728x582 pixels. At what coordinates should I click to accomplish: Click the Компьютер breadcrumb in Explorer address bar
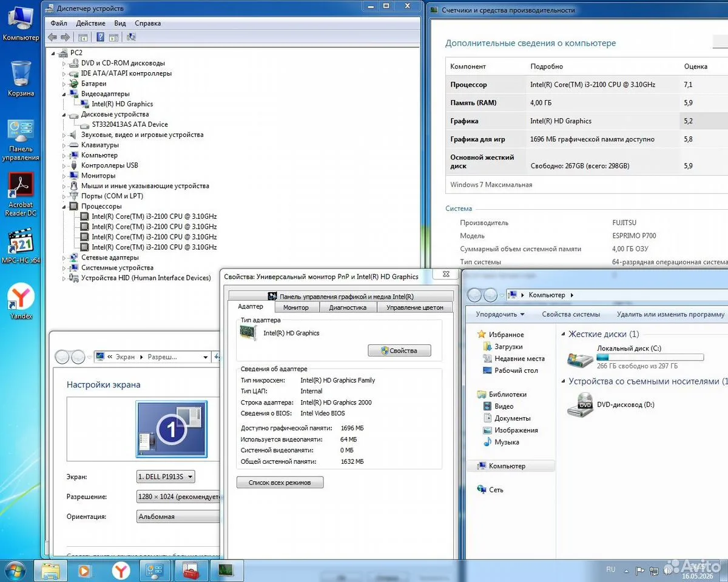point(547,295)
